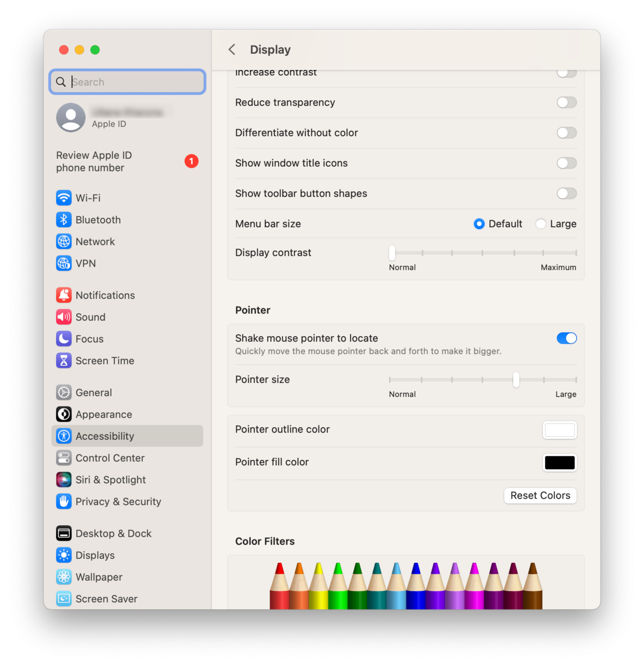This screenshot has height=667, width=644.
Task: Open Review Apple ID phone number
Action: [x=93, y=161]
